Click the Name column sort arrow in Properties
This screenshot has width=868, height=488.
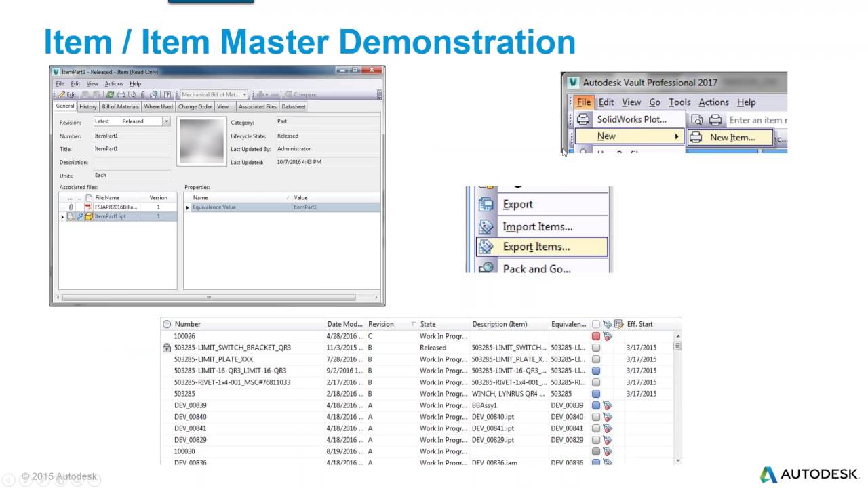(x=288, y=197)
